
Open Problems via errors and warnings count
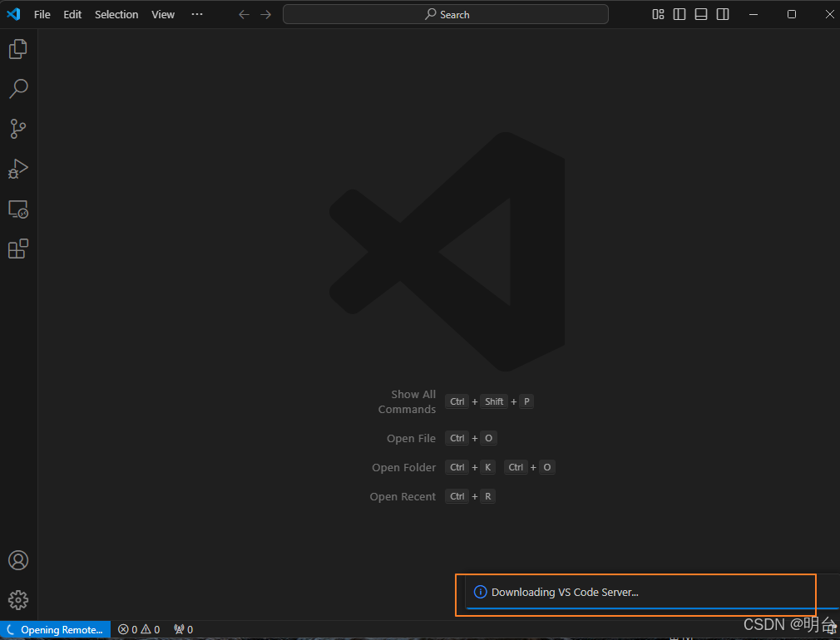(x=139, y=630)
